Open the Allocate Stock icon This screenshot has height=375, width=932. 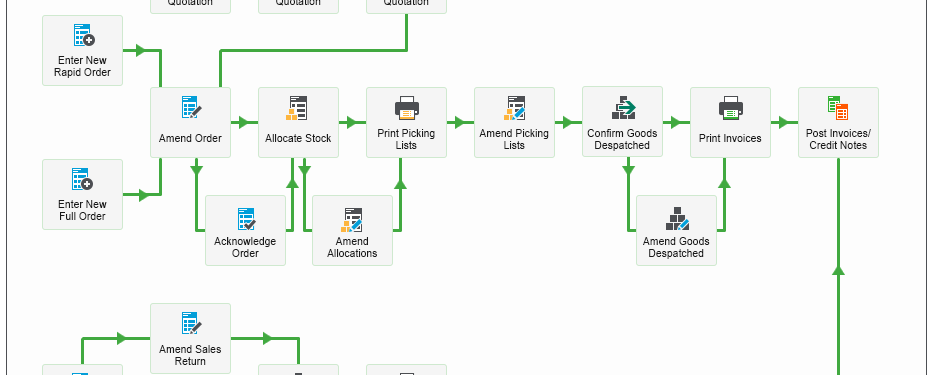(297, 108)
